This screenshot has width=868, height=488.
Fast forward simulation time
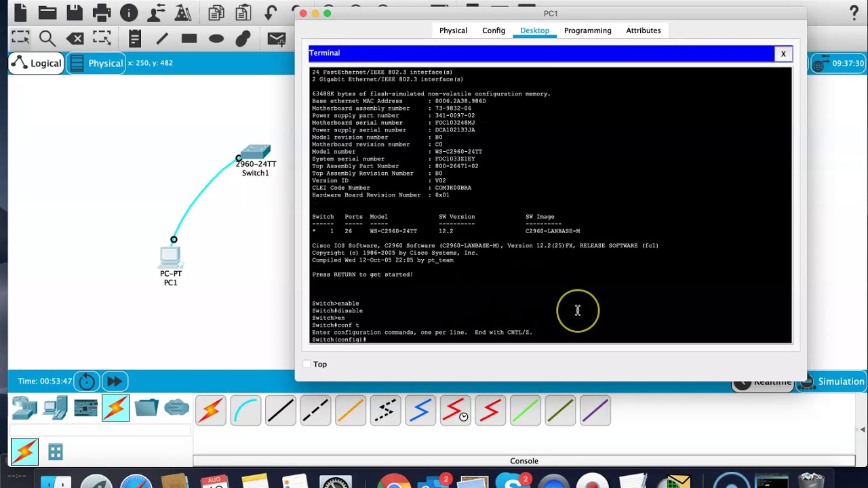tap(115, 382)
